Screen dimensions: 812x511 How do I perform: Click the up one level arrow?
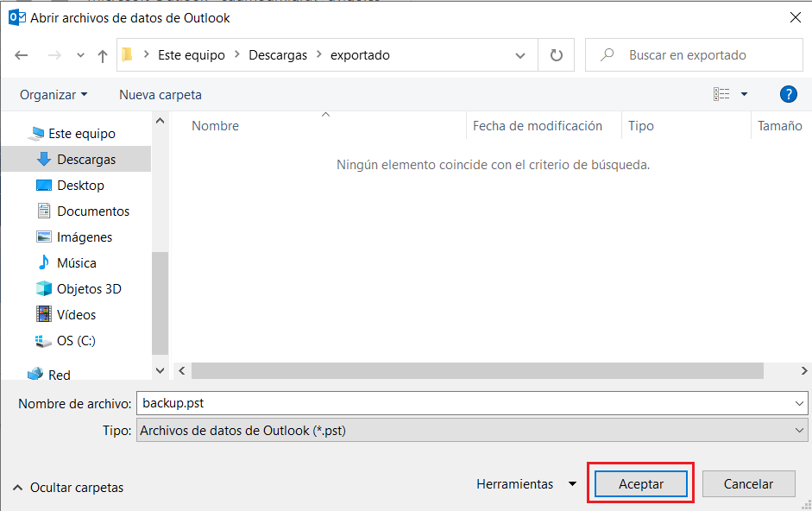click(x=103, y=55)
